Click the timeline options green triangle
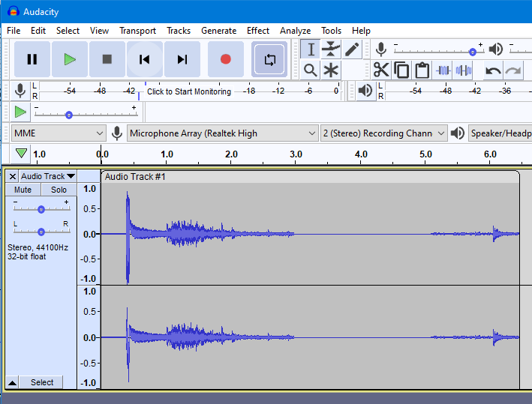This screenshot has width=532, height=404. 21,153
